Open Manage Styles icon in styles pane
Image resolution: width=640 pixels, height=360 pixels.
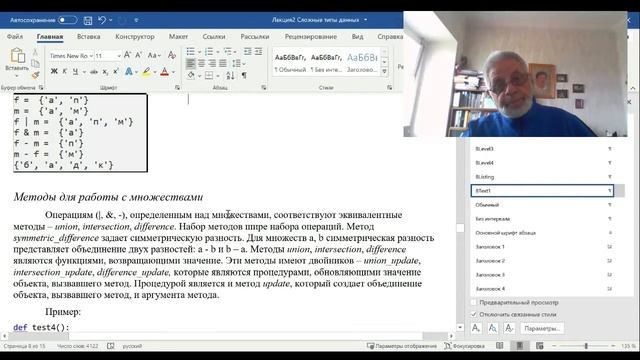(x=509, y=328)
